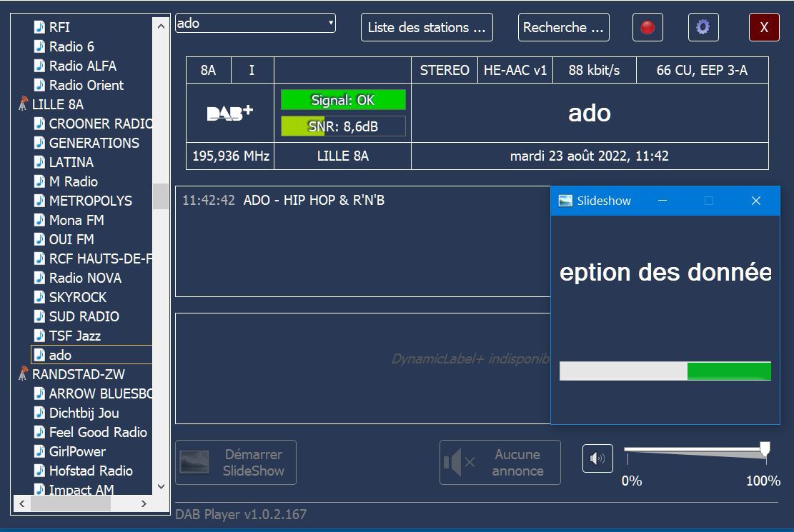Select the CROONER RADIO station
Image resolution: width=794 pixels, height=532 pixels.
click(100, 124)
